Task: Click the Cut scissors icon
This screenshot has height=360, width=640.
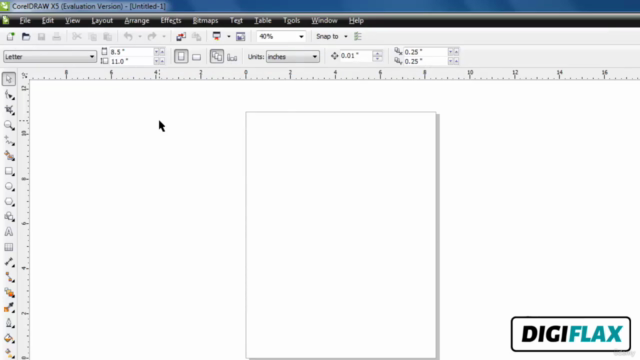Action: click(x=77, y=37)
